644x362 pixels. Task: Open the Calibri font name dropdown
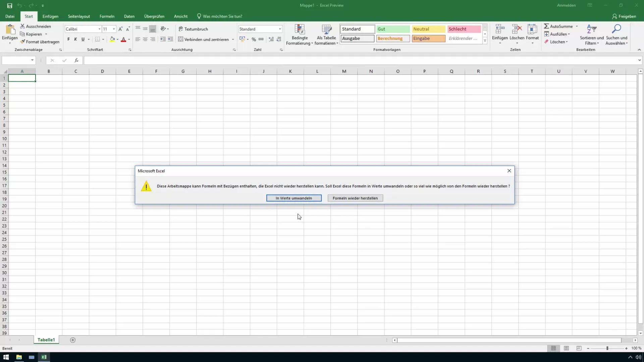(99, 29)
